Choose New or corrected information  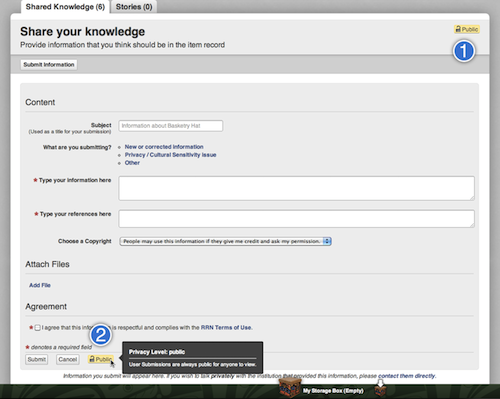(164, 147)
